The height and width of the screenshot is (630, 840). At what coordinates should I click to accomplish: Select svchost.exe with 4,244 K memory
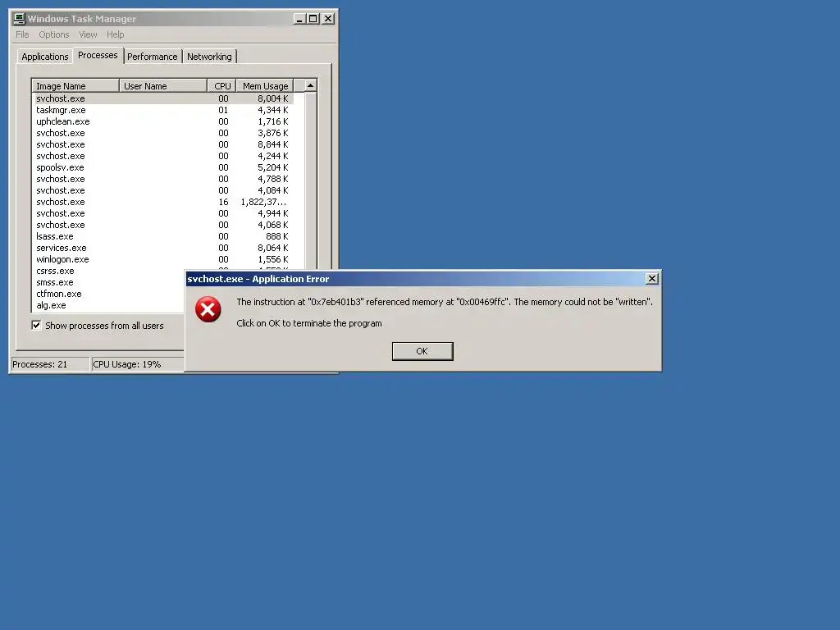[x=164, y=156]
